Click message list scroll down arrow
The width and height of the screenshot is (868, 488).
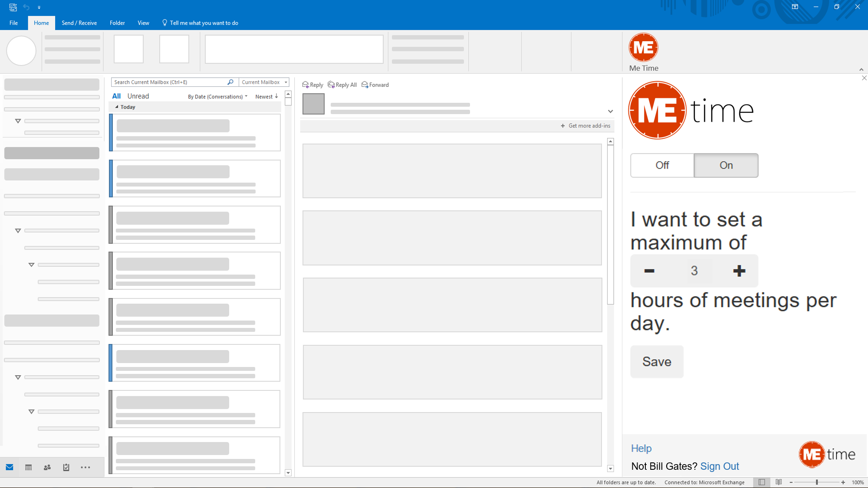(288, 473)
